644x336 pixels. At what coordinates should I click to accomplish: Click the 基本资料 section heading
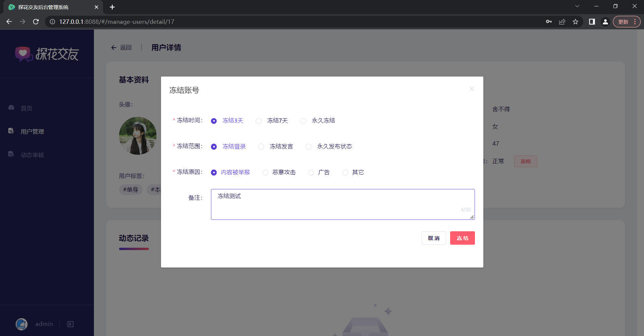tap(134, 80)
